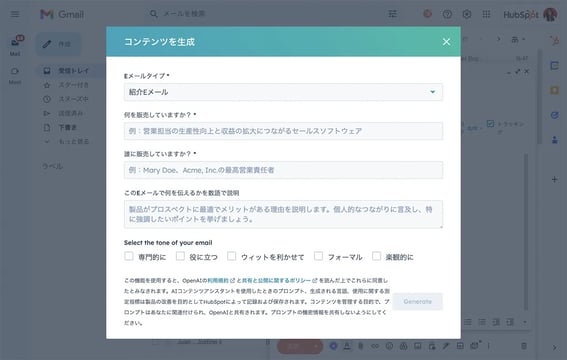
Task: Open the 共有と公開に関するポリシー link
Action: [276, 280]
